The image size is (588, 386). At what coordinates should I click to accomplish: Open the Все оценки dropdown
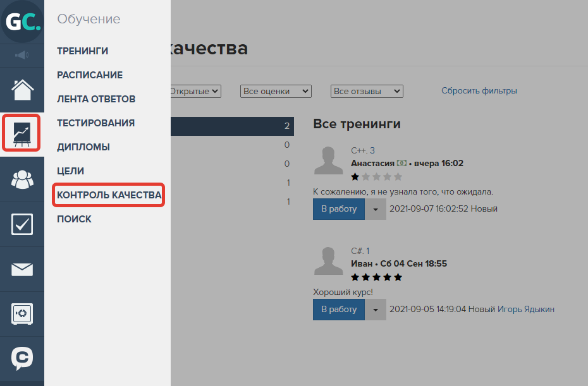click(275, 91)
